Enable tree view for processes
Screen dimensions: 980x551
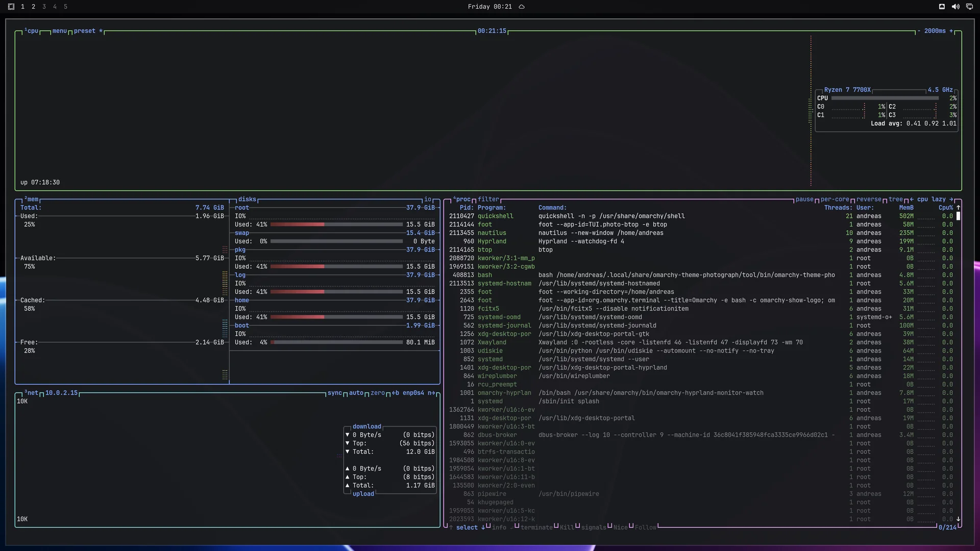pos(896,199)
